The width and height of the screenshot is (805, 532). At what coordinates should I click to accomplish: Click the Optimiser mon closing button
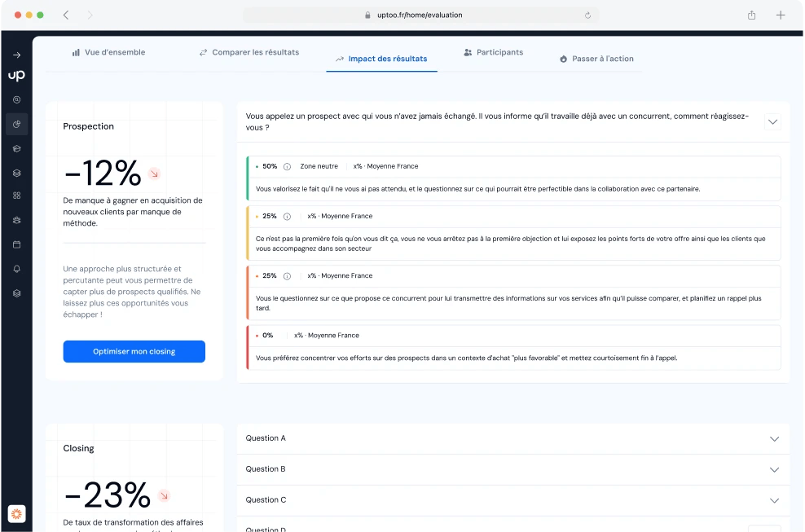[134, 351]
